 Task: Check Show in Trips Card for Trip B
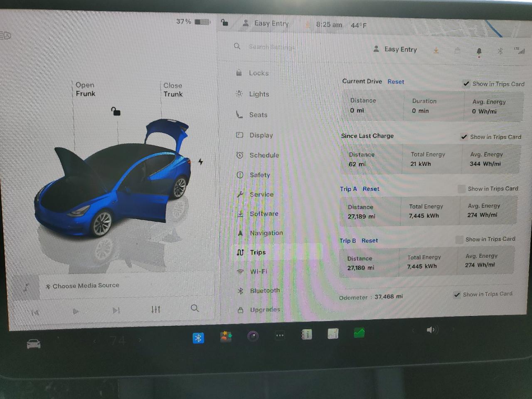[459, 240]
